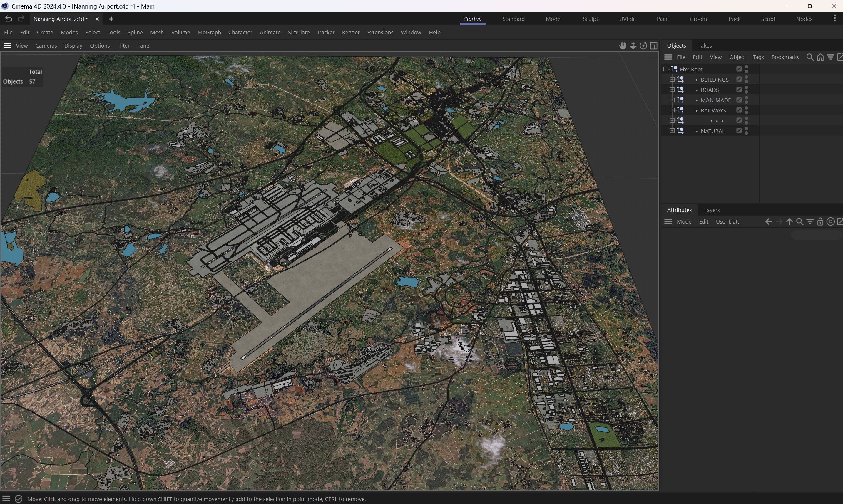Open the Attributes hamburger menu
This screenshot has height=504, width=843.
pyautogui.click(x=668, y=221)
